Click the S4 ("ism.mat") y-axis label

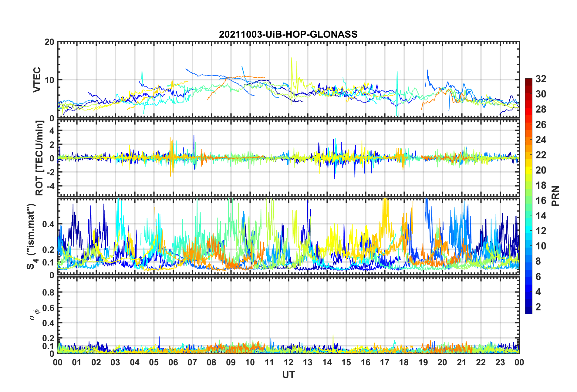(x=32, y=237)
